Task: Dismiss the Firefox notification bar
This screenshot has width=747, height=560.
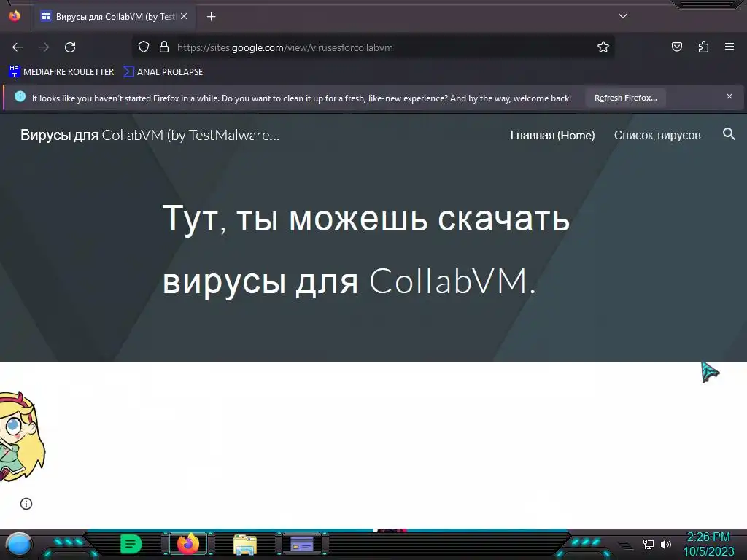Action: [729, 97]
